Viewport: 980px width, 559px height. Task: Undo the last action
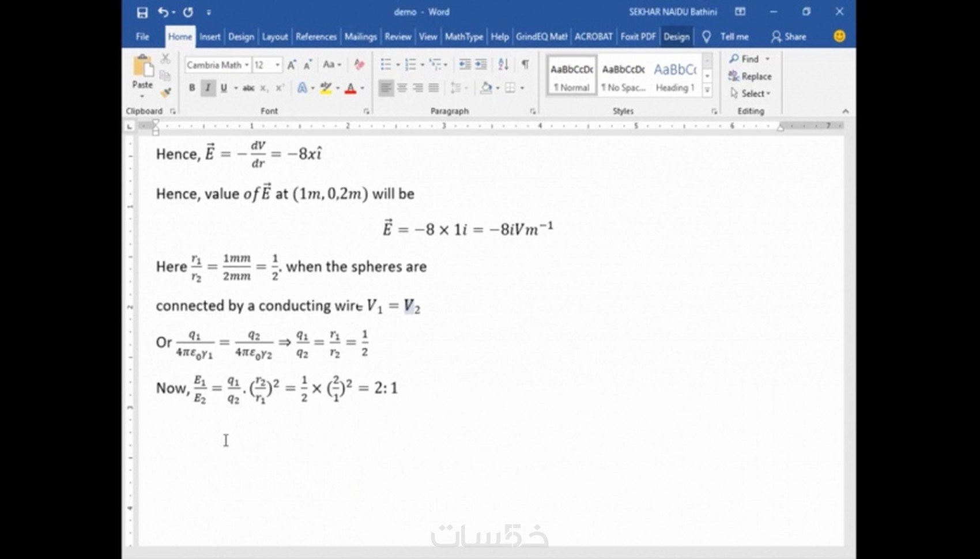point(163,12)
